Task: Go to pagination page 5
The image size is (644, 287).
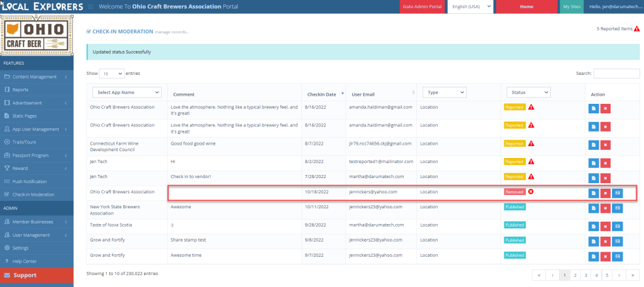Action: click(x=607, y=275)
